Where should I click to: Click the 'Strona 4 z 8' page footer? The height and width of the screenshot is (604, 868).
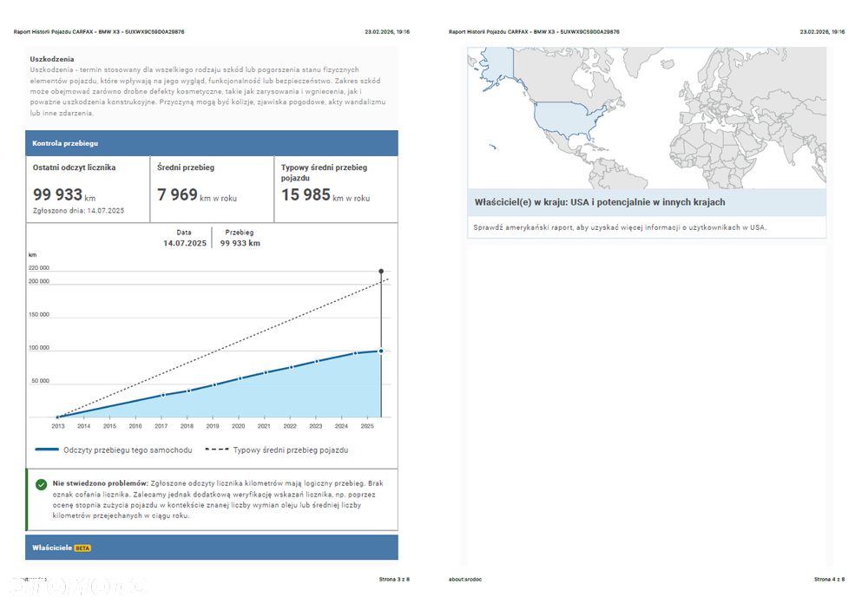(x=830, y=580)
